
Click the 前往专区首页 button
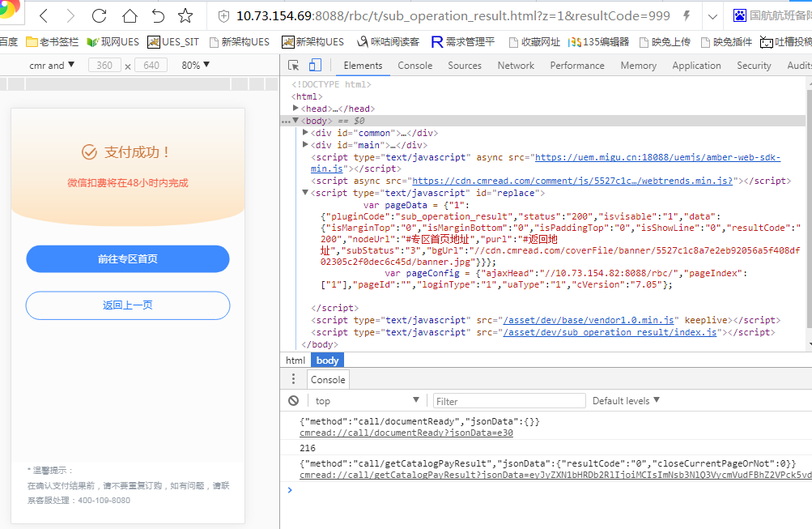(x=128, y=259)
